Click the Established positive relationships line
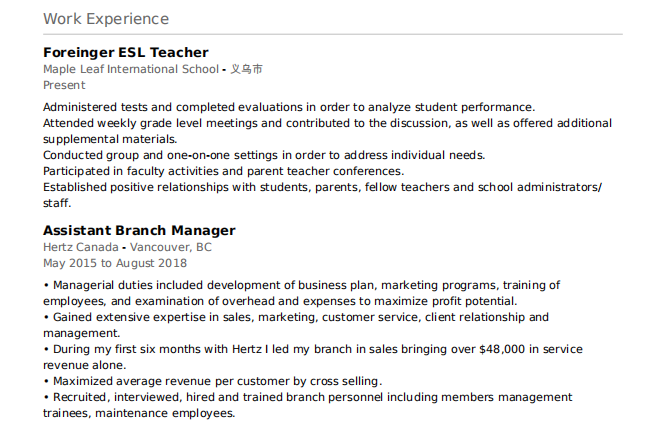The width and height of the screenshot is (663, 426). [322, 187]
